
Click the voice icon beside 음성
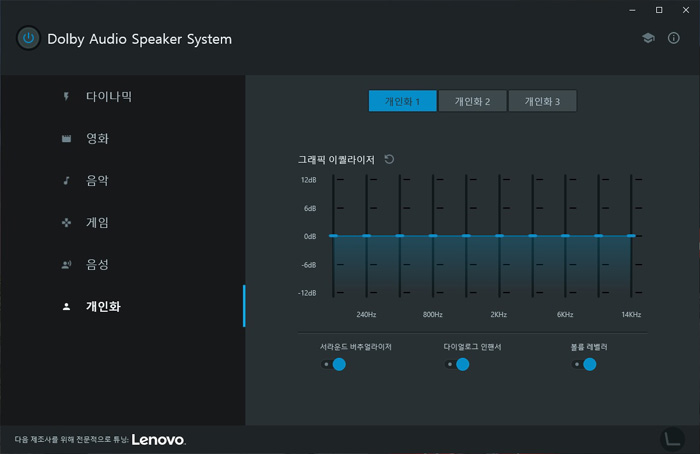coord(66,265)
